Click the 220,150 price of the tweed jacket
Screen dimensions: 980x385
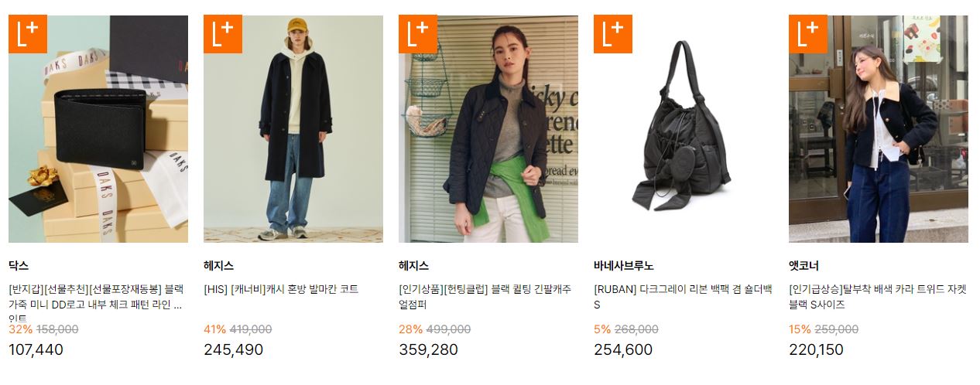pyautogui.click(x=816, y=349)
